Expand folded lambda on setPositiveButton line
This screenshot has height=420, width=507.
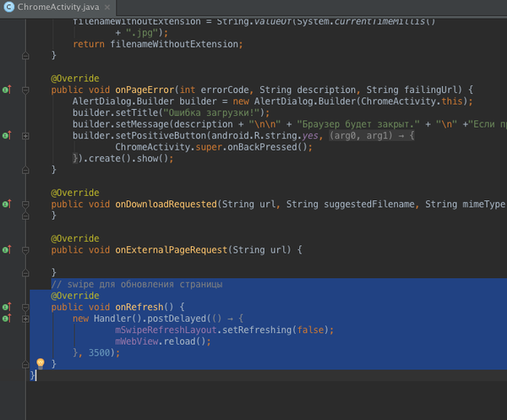point(25,135)
